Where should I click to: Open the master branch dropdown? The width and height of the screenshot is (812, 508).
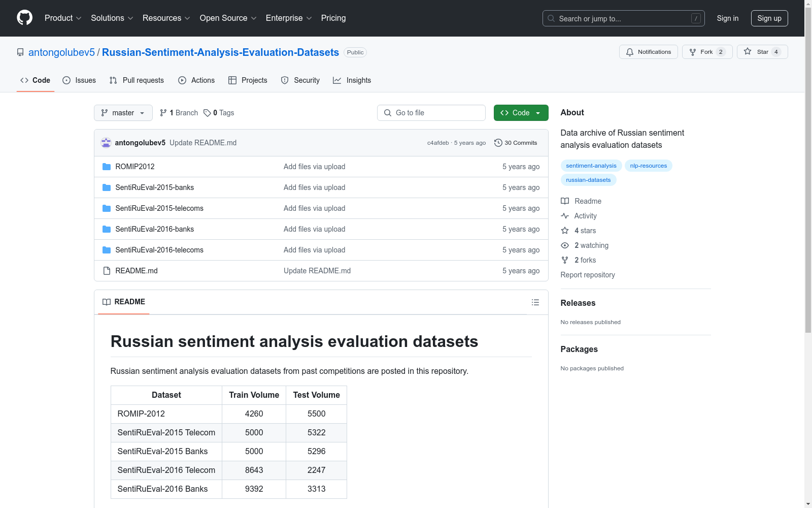123,113
